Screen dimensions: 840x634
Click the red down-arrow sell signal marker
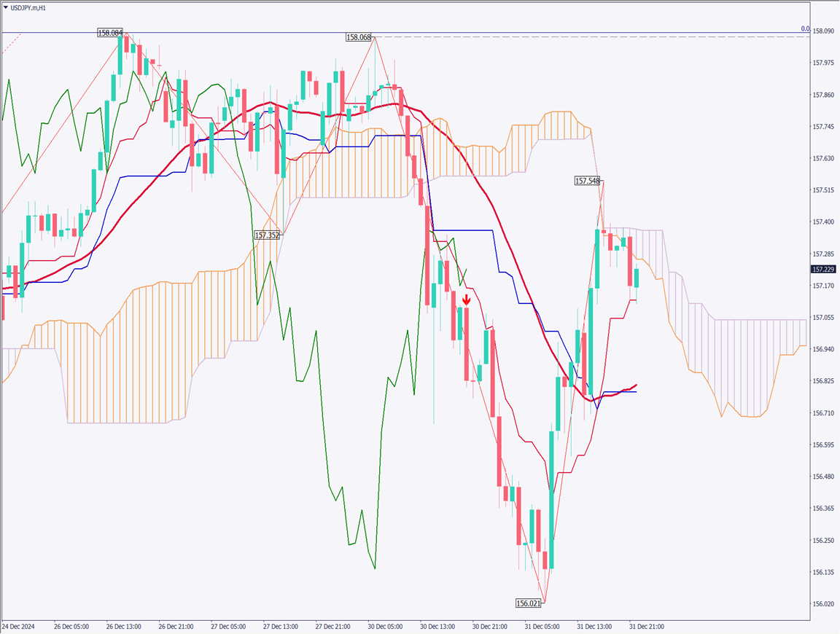(x=466, y=299)
